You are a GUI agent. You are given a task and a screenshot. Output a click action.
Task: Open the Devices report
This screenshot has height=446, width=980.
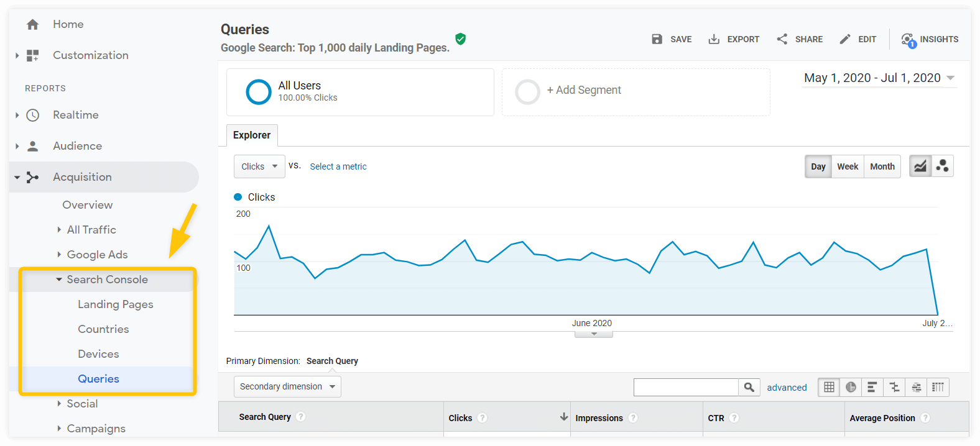pyautogui.click(x=98, y=354)
